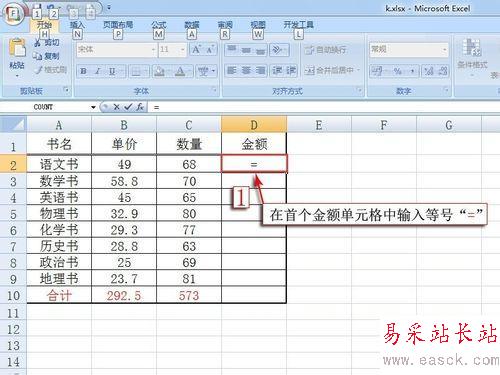Click in the formula bar input
The width and height of the screenshot is (500, 375).
click(323, 107)
